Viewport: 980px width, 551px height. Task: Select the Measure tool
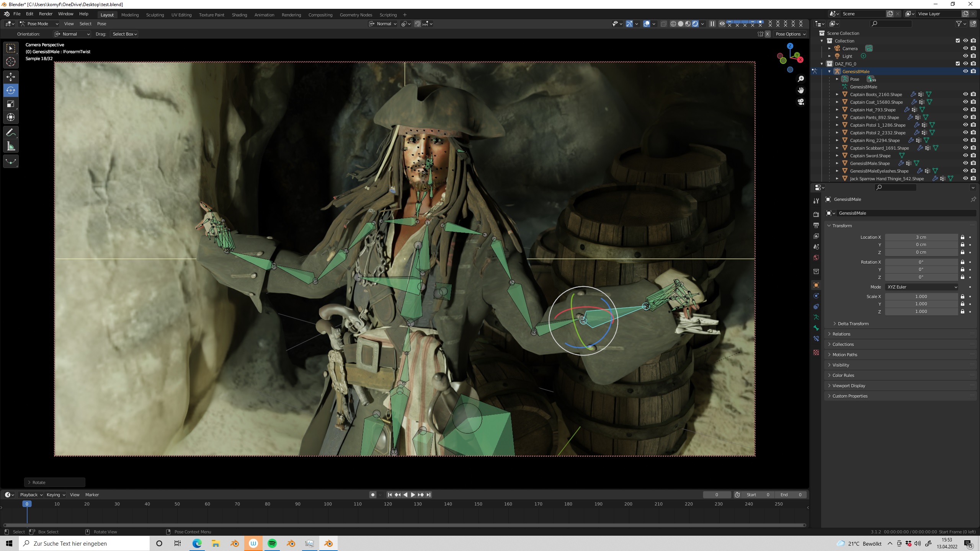11,147
